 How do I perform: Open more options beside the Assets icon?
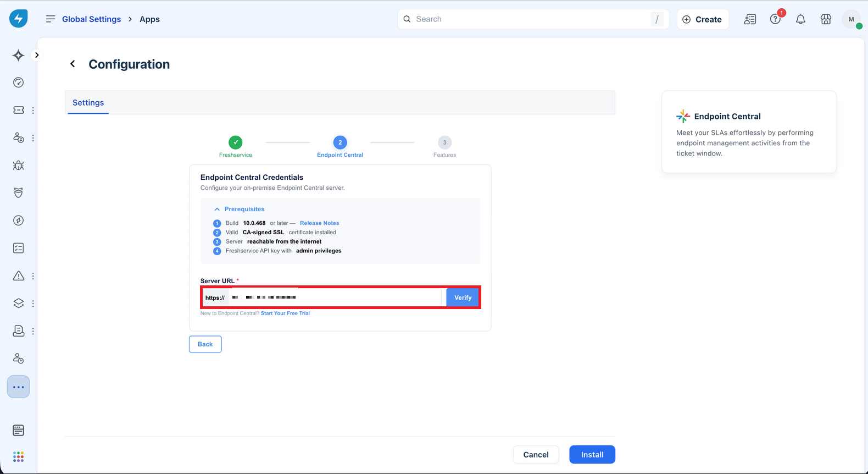(33, 303)
